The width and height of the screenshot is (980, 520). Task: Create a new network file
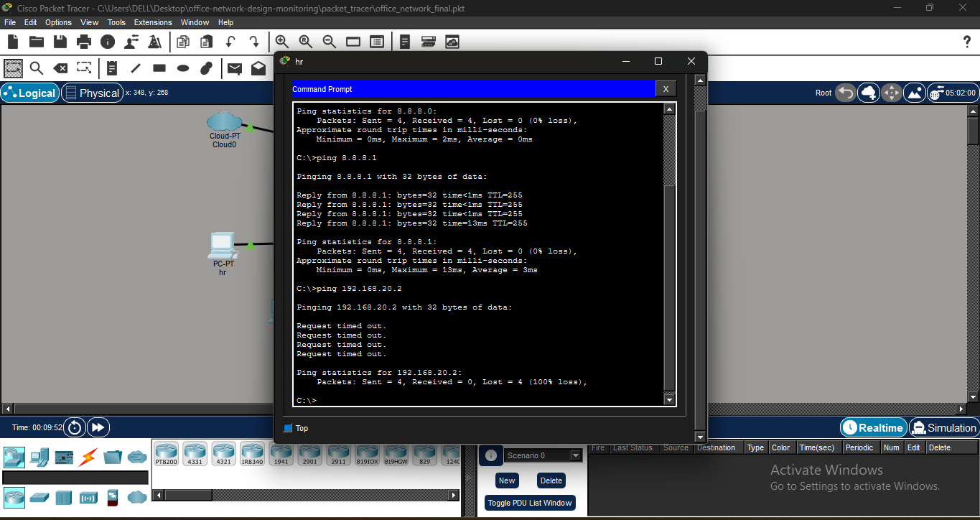click(x=13, y=42)
